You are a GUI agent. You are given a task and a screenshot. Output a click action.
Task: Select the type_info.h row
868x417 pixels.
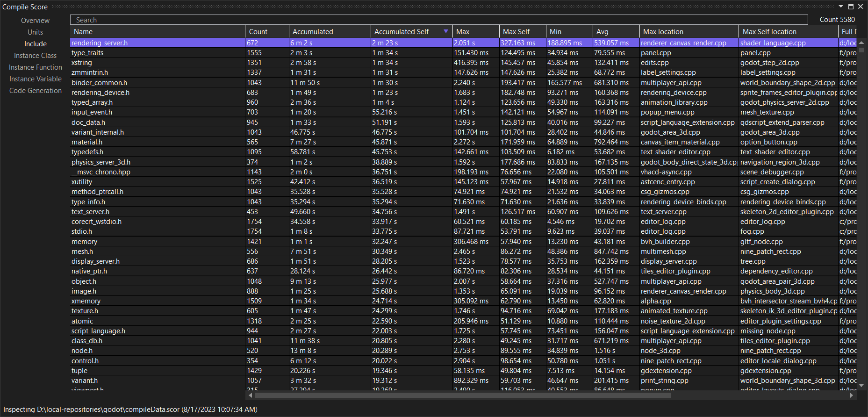[464, 202]
